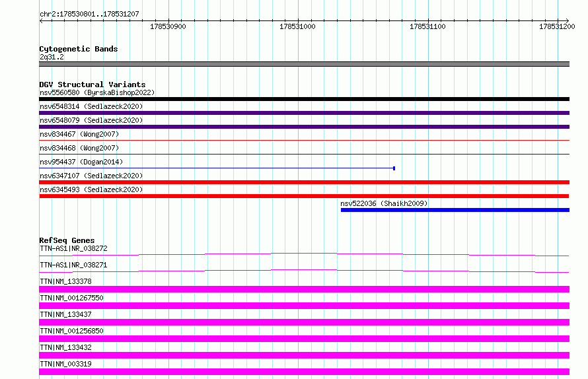Click the 178530900 ruler tick label
588x379 pixels.
(168, 26)
